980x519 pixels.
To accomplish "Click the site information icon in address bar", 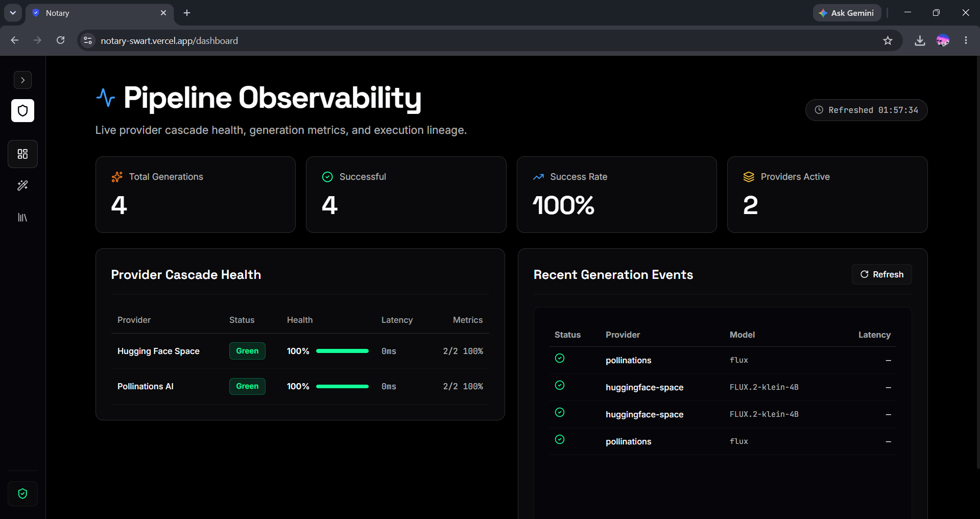I will pyautogui.click(x=88, y=40).
